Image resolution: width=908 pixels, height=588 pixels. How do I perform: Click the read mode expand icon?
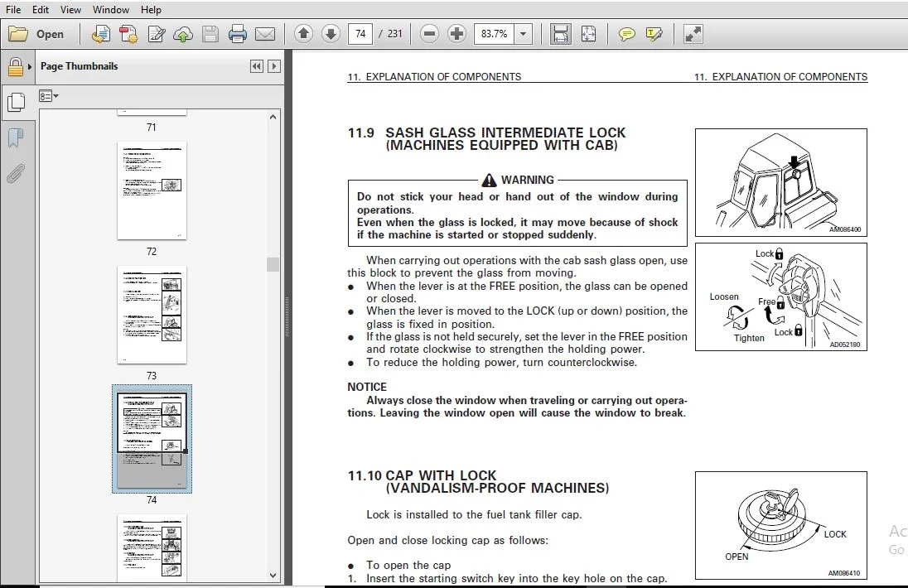[x=693, y=34]
